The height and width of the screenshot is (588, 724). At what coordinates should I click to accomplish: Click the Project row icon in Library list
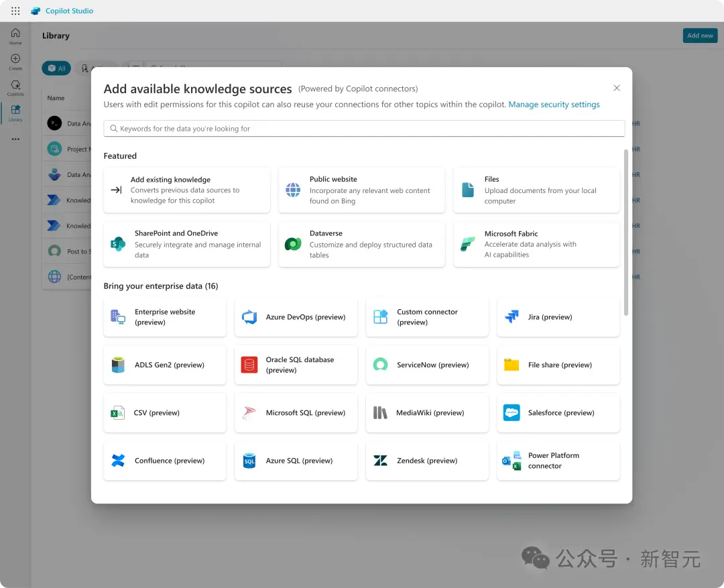(54, 149)
